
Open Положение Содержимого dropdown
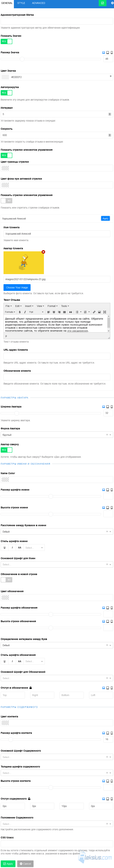point(57,824)
